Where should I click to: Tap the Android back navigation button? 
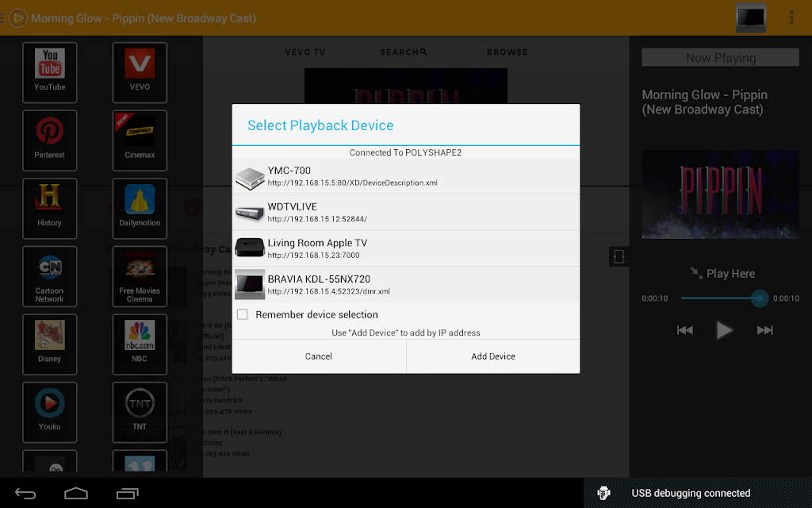tap(25, 494)
